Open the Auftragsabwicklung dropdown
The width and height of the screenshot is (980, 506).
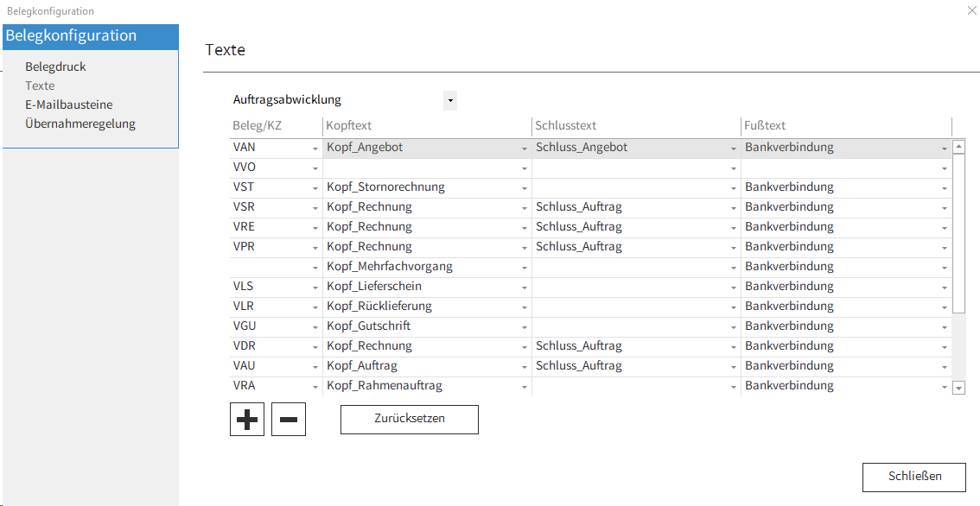tap(449, 100)
